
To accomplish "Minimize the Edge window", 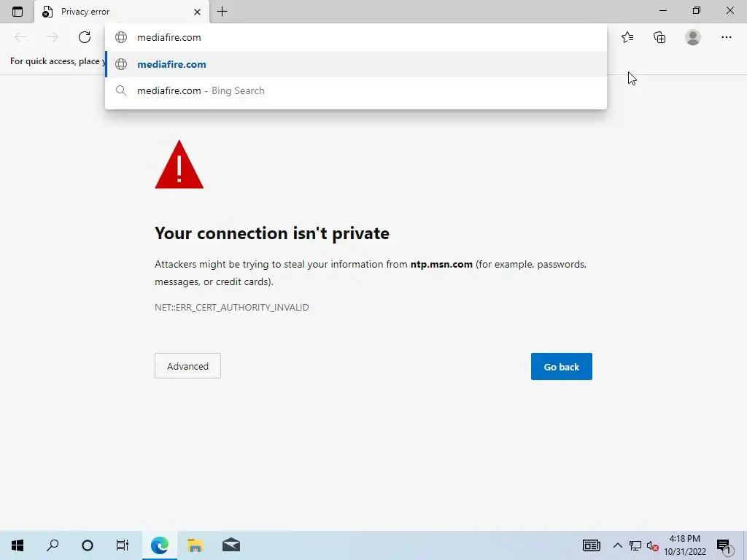I will (x=662, y=10).
